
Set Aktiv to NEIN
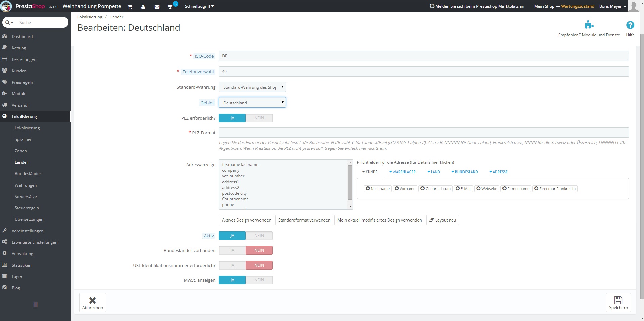259,236
